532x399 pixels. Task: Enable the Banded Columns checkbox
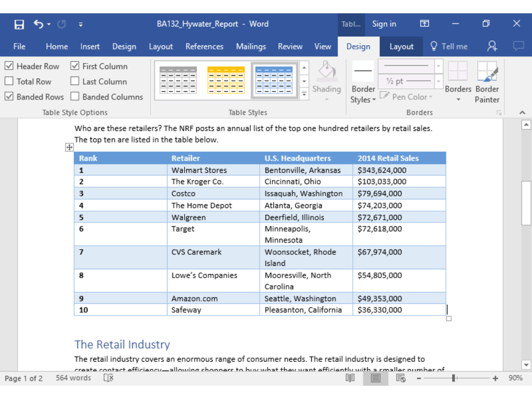74,96
